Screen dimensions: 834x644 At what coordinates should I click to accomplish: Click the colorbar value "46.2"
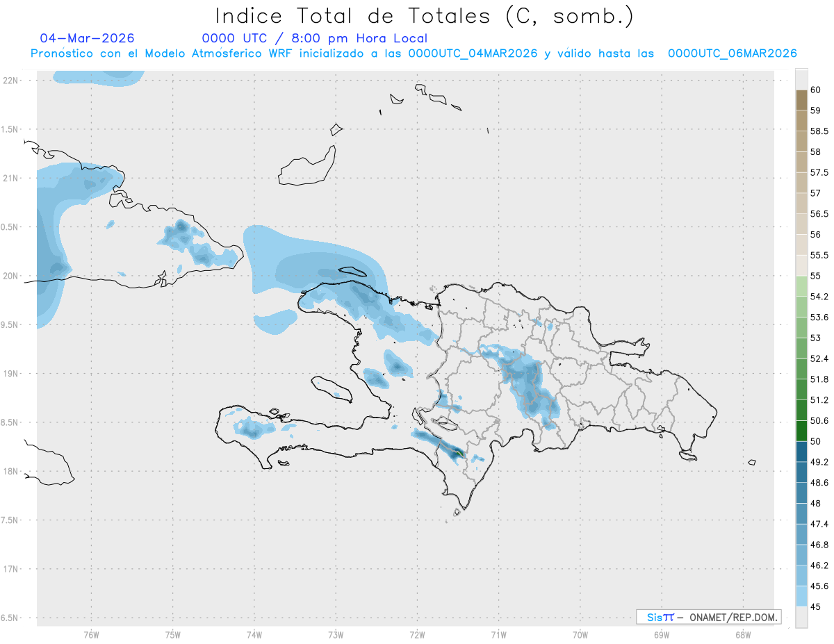(819, 565)
